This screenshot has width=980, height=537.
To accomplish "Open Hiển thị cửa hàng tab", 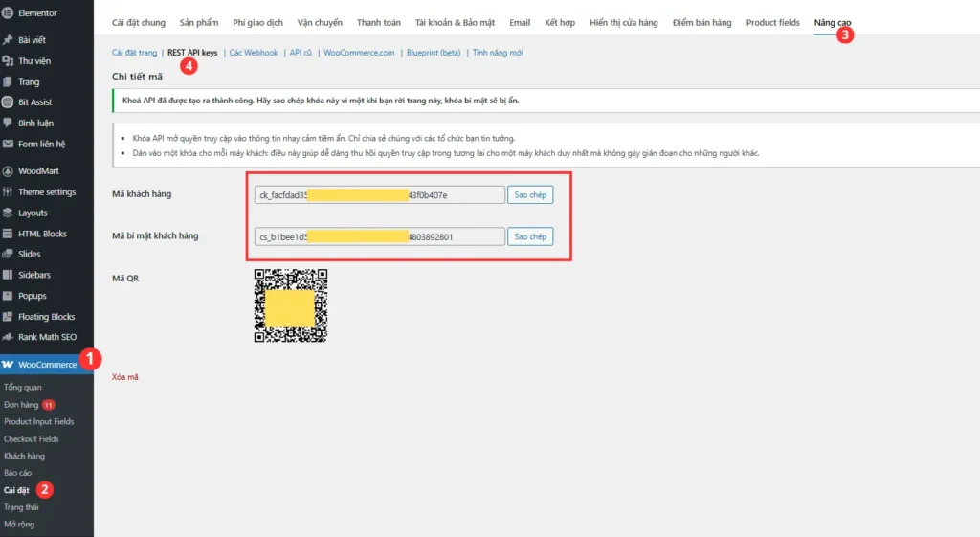I will 624,23.
